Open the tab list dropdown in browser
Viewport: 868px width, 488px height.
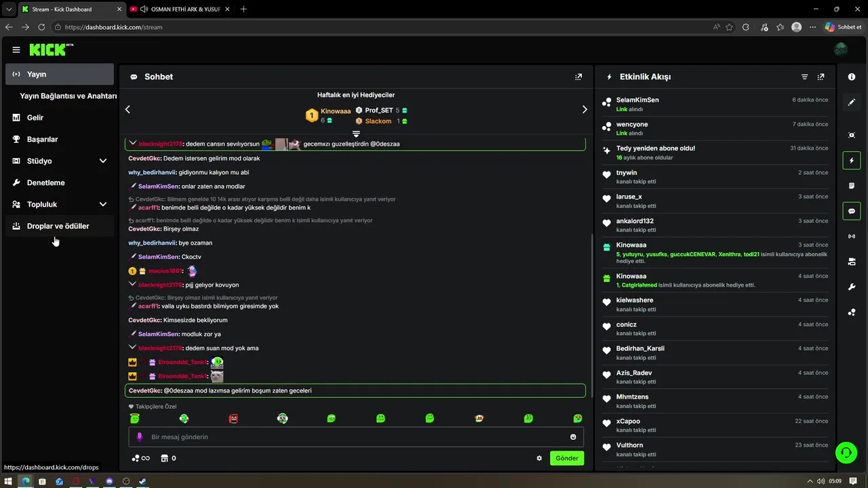(8, 9)
